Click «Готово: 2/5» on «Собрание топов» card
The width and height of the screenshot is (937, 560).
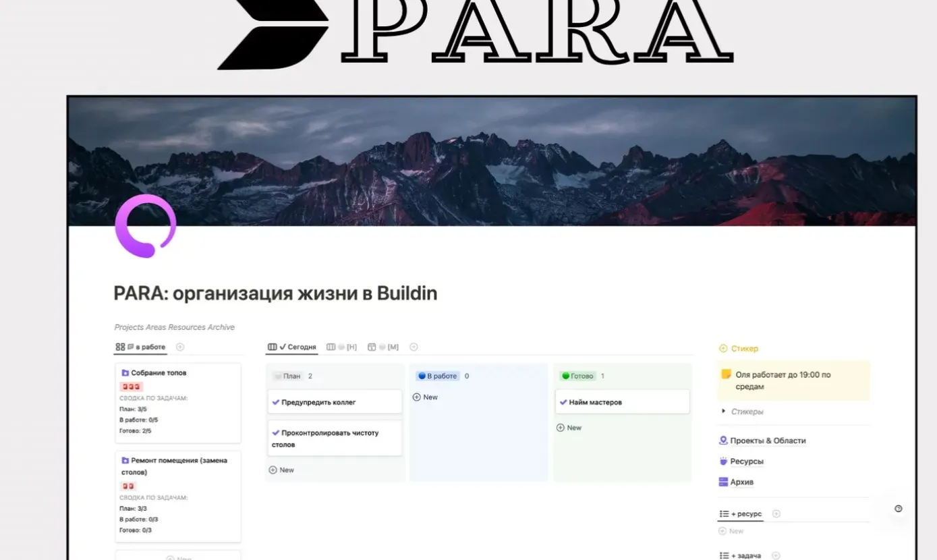136,430
